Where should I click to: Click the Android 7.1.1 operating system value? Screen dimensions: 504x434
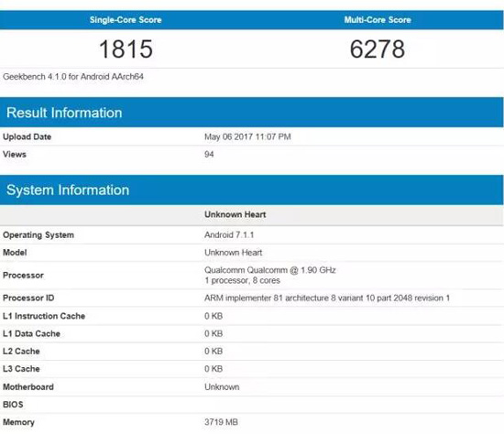pos(229,234)
